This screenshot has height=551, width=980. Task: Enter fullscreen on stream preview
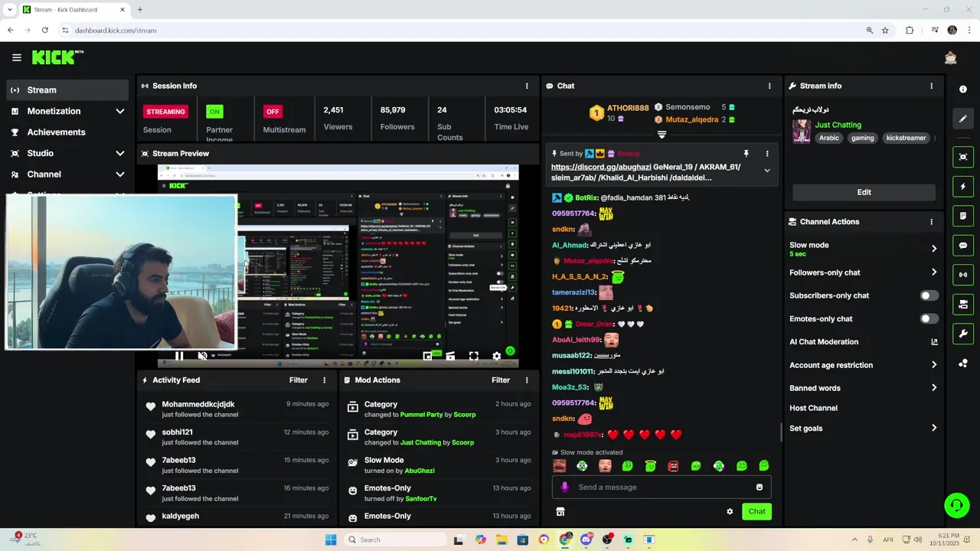[474, 356]
